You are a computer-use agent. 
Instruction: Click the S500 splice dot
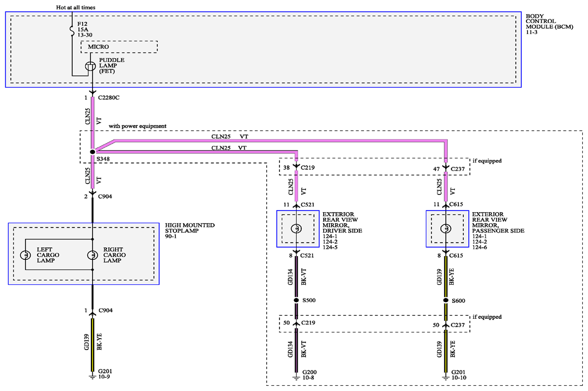[296, 300]
